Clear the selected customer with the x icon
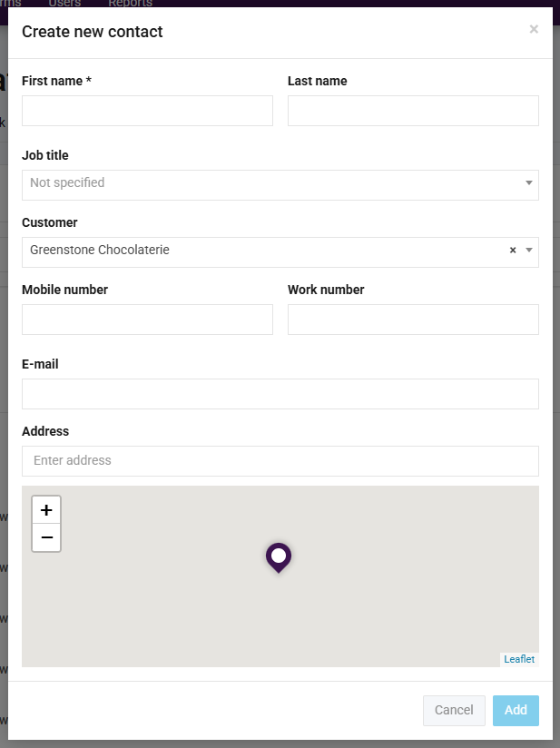The image size is (560, 748). pyautogui.click(x=513, y=251)
